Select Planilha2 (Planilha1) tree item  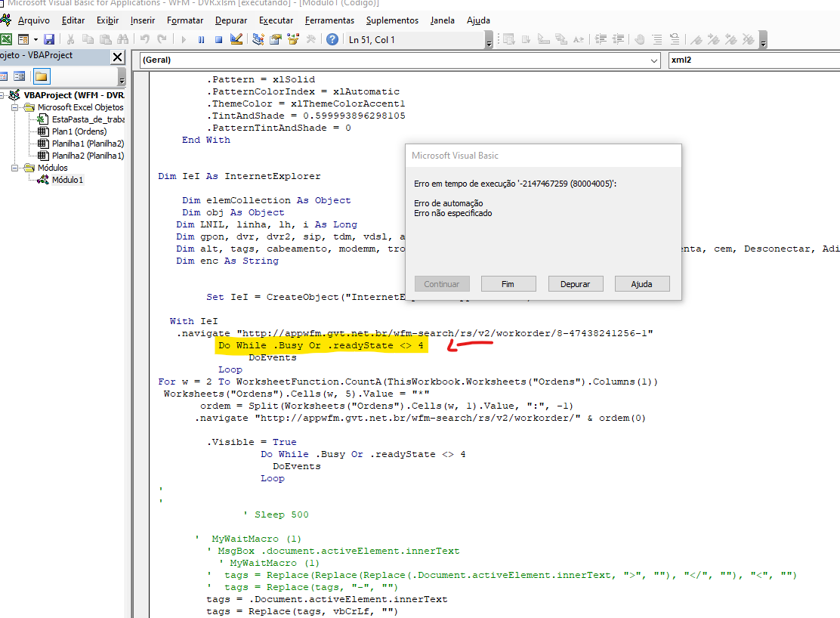(88, 156)
